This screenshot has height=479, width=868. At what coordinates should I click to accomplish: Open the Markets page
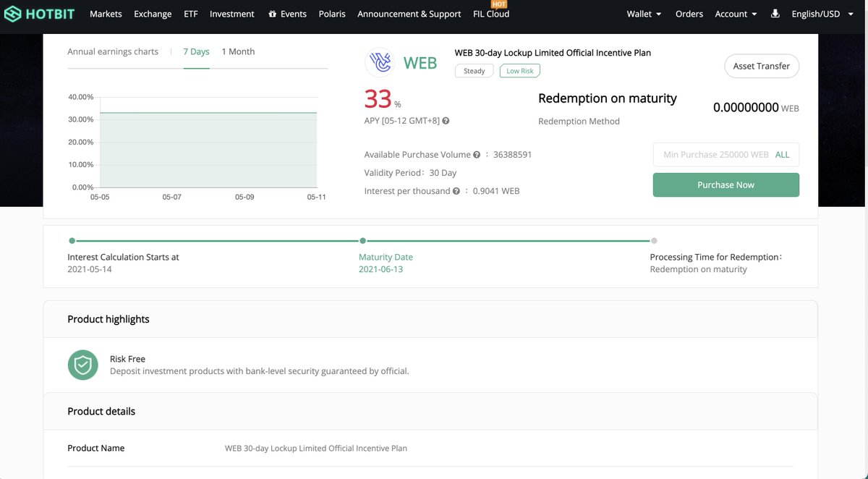(x=106, y=14)
